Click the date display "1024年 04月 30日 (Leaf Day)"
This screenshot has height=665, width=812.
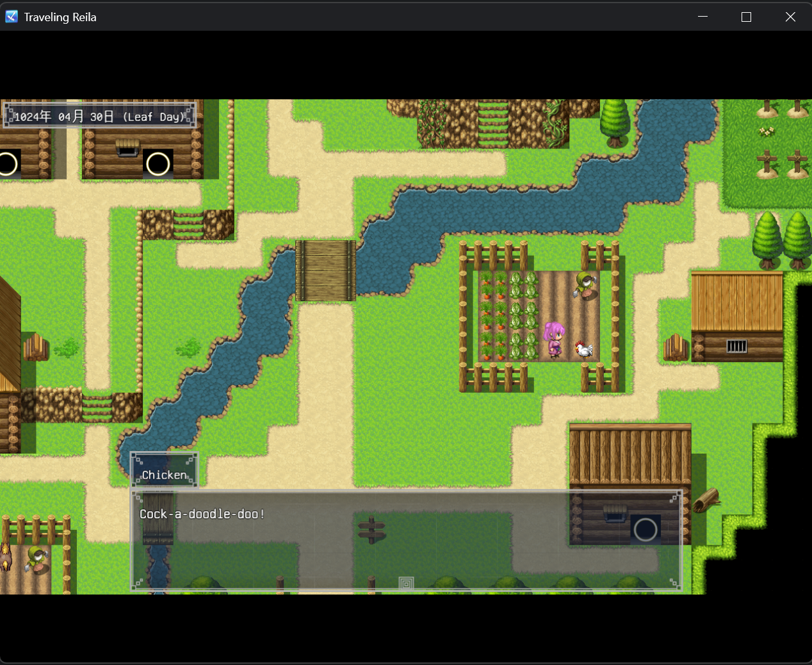(100, 116)
